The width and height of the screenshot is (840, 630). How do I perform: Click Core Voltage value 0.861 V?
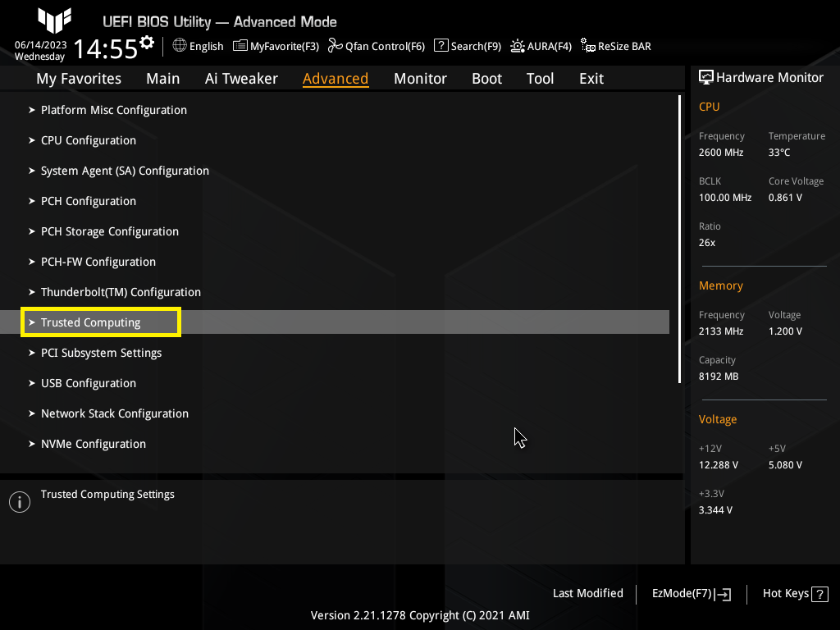click(785, 198)
